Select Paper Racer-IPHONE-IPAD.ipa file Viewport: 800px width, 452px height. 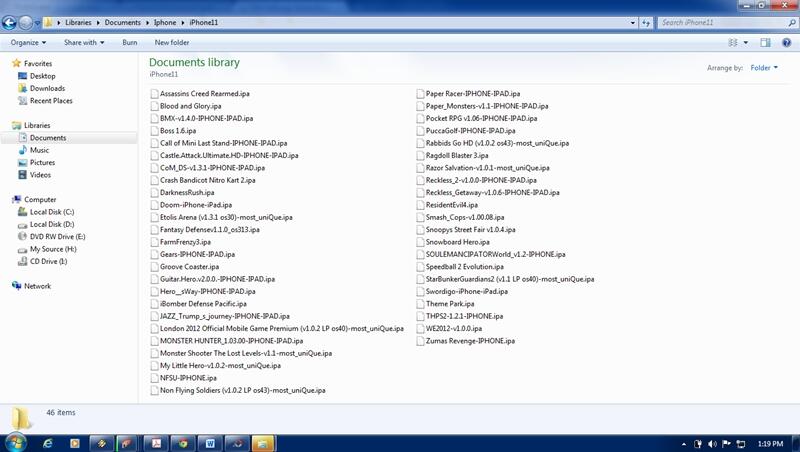(x=468, y=94)
